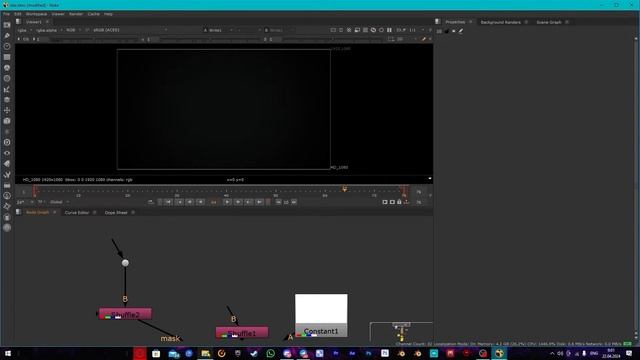Open the Global frame range dropdown
Image resolution: width=640 pixels, height=360 pixels.
[60, 202]
